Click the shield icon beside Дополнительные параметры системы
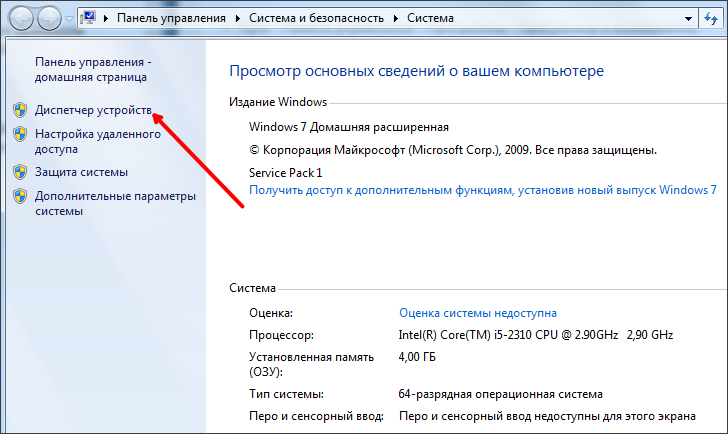Screen dimensions: 728x434 pos(20,196)
